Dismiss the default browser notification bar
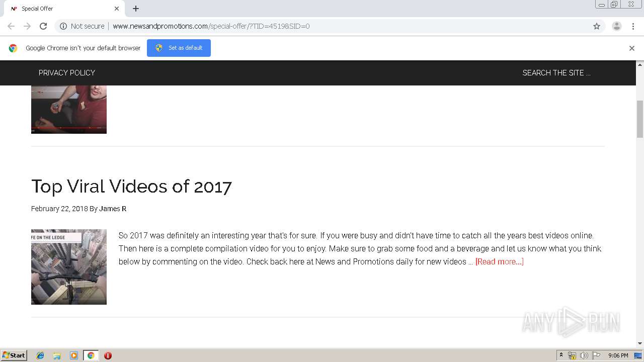The width and height of the screenshot is (644, 362). pyautogui.click(x=632, y=48)
